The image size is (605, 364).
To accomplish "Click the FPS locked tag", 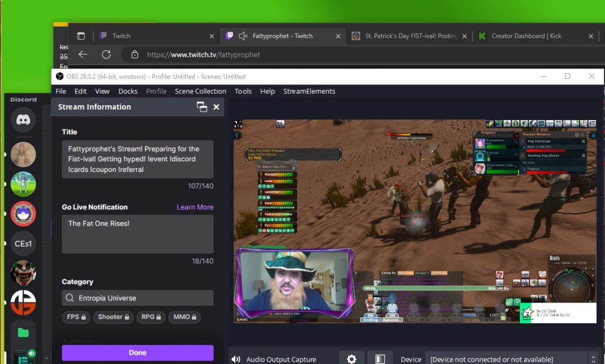I will 76,317.
